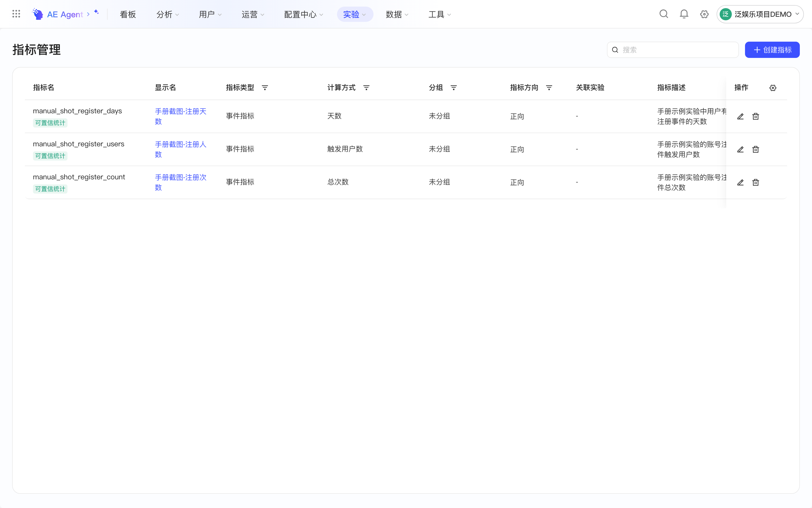Click the 关联实验 column header
Image resolution: width=812 pixels, height=508 pixels.
tap(590, 88)
